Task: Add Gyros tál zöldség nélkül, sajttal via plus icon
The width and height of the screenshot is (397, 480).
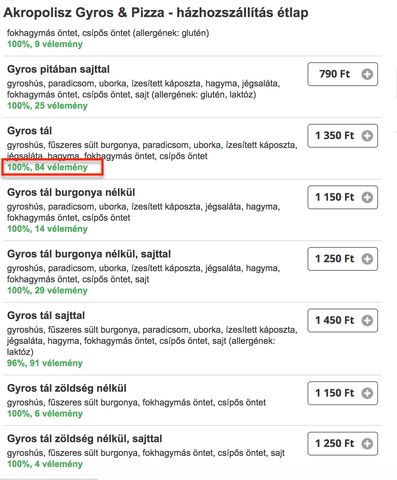Action: pyautogui.click(x=367, y=444)
